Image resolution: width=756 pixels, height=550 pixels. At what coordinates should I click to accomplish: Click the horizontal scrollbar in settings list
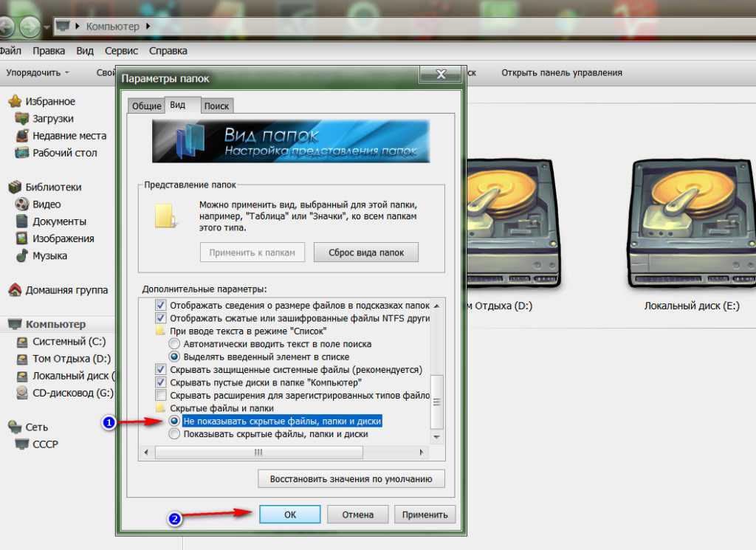[288, 452]
